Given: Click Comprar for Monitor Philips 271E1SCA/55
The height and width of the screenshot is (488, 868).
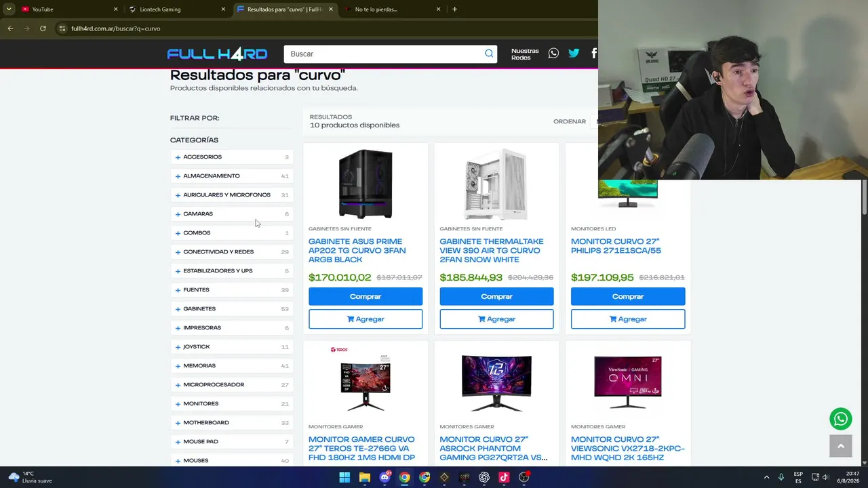Looking at the screenshot, I should tap(628, 296).
